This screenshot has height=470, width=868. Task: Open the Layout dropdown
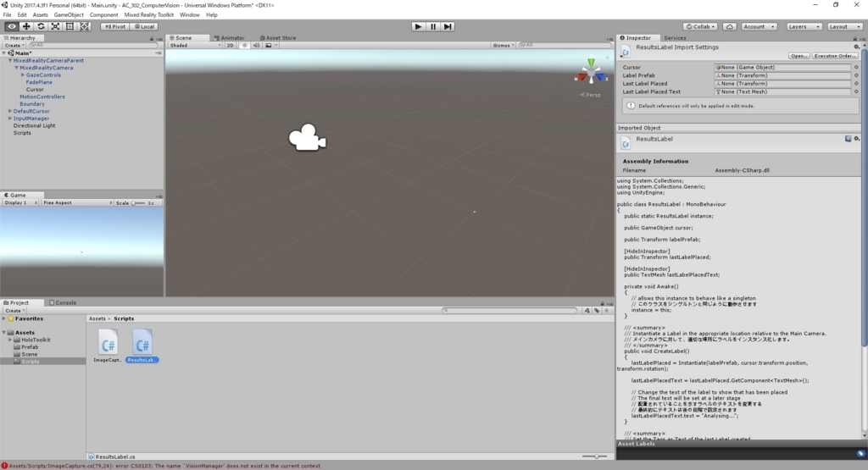click(x=844, y=26)
